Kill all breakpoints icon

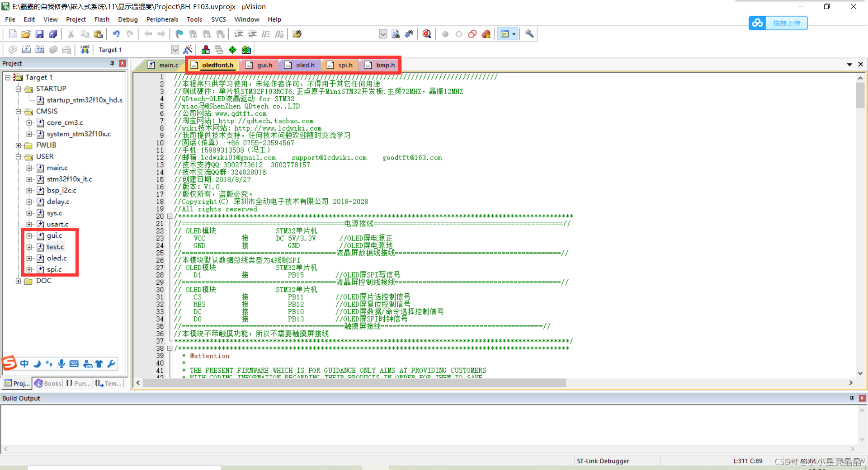point(486,34)
